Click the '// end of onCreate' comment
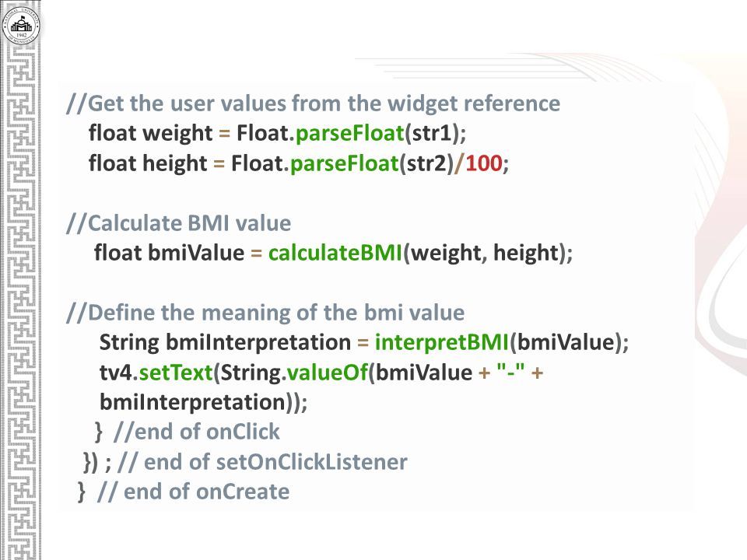Viewport: 747px width, 560px height. [x=193, y=492]
